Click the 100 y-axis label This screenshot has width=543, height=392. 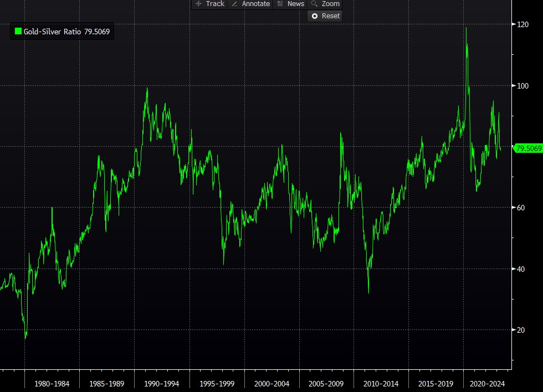pos(522,86)
